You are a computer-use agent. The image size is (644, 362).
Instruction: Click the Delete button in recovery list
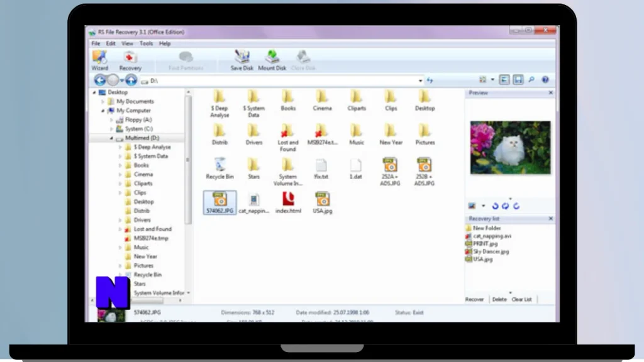499,299
